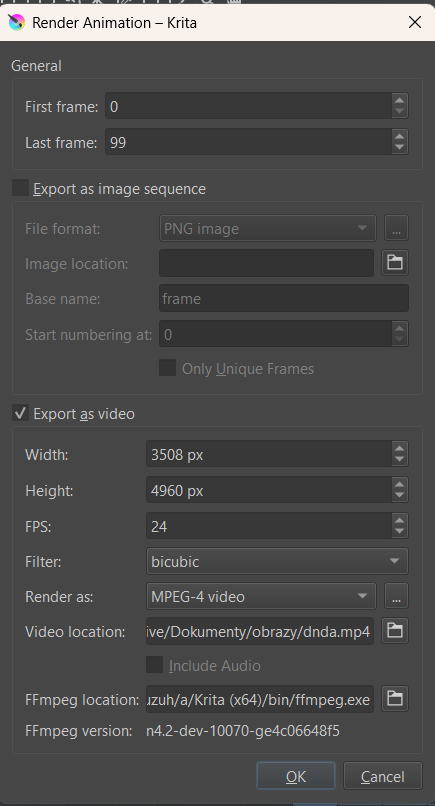The image size is (435, 806).
Task: Click FFmpeg version text n4.2-dev-10070-ge4c06648f5
Action: point(243,730)
